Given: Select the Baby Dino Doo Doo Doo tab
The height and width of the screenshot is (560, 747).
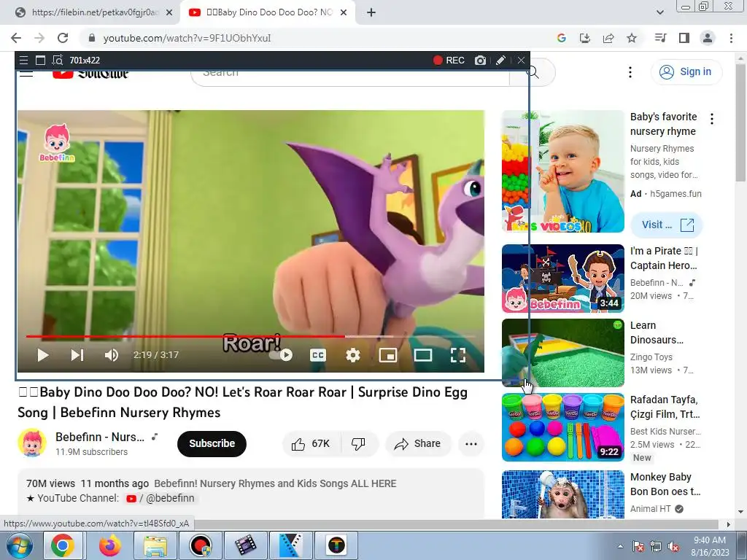Looking at the screenshot, I should [268, 12].
